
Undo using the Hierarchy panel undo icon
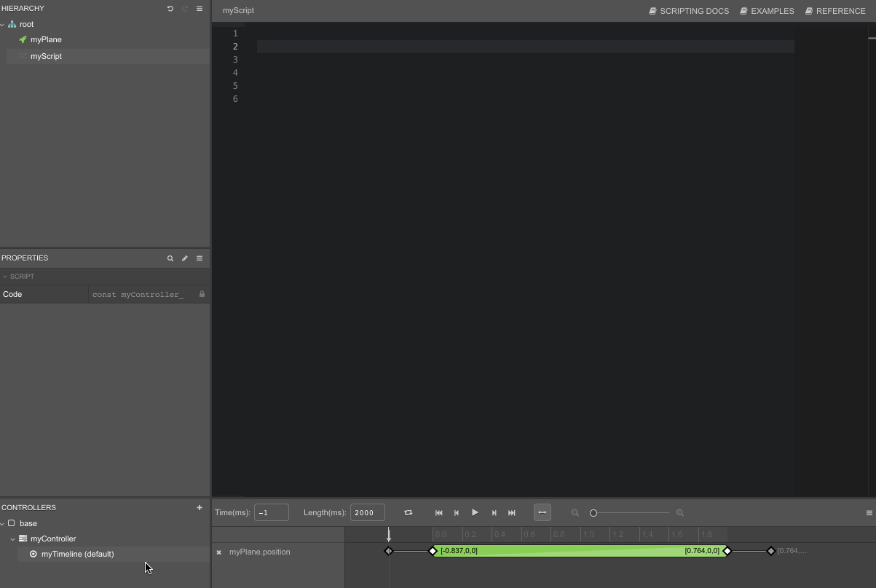pyautogui.click(x=170, y=9)
